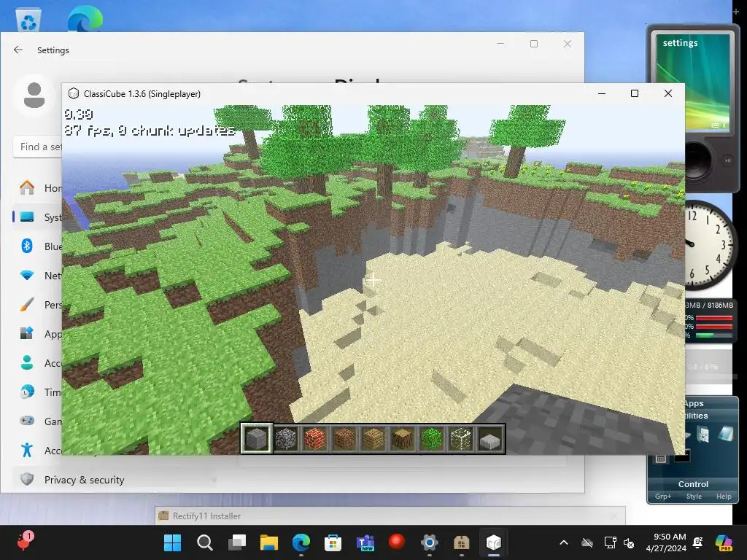
Task: Select the cobblestone block in the hotbar
Action: click(x=286, y=438)
